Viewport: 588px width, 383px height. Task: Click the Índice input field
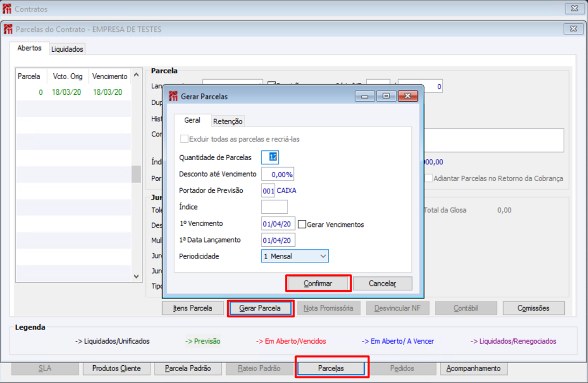pos(275,207)
